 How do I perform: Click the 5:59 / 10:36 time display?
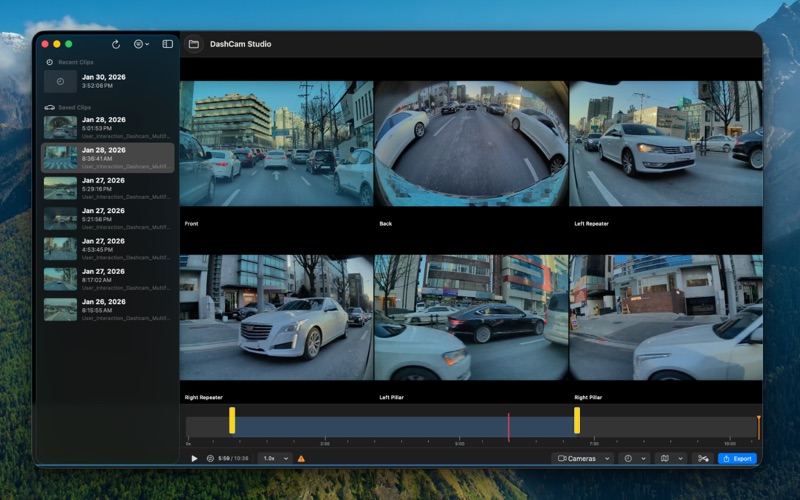pyautogui.click(x=233, y=459)
